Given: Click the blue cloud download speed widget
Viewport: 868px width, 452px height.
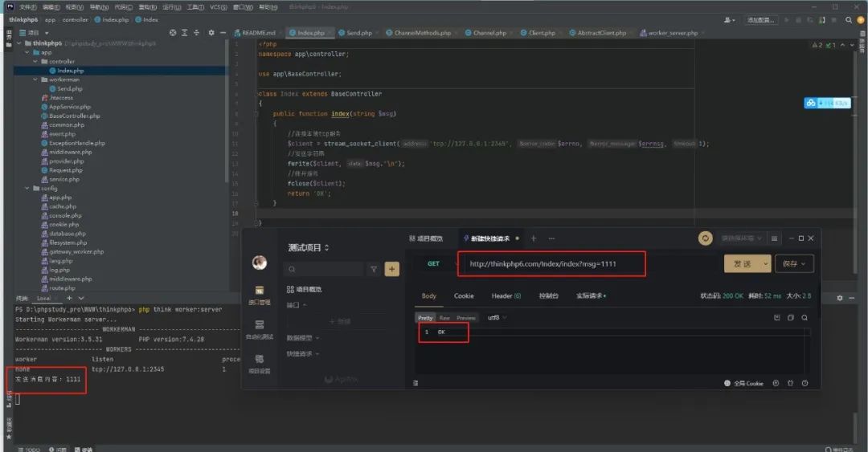Looking at the screenshot, I should tap(827, 103).
